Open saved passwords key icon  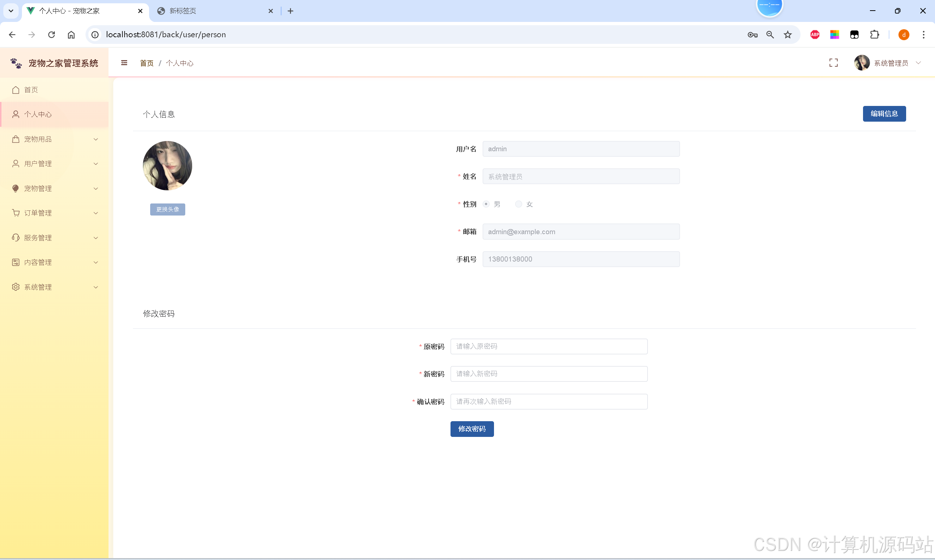(x=752, y=35)
